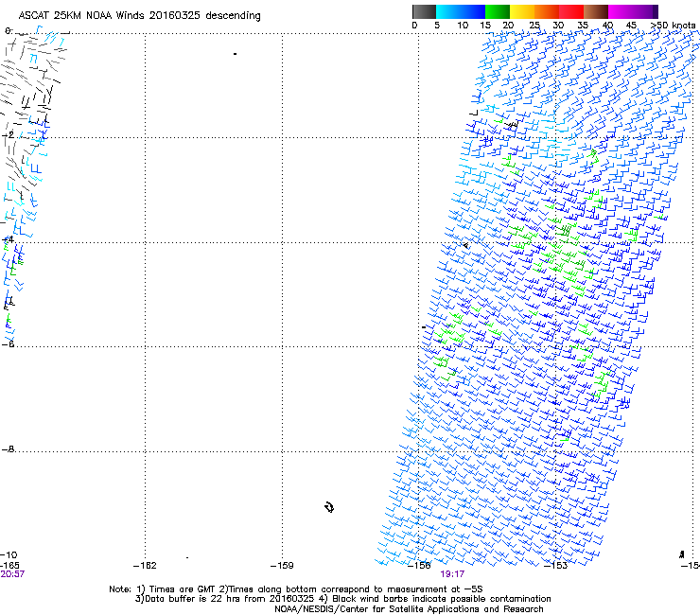Pick the yellow 20-25 knots legend color
Image resolution: width=700 pixels, height=615 pixels.
click(x=522, y=11)
